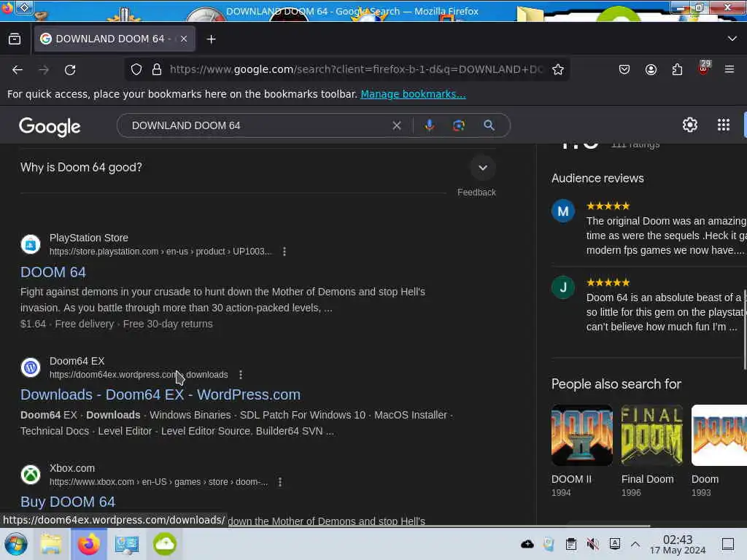
Task: Start voice search with microphone icon
Action: (x=430, y=125)
